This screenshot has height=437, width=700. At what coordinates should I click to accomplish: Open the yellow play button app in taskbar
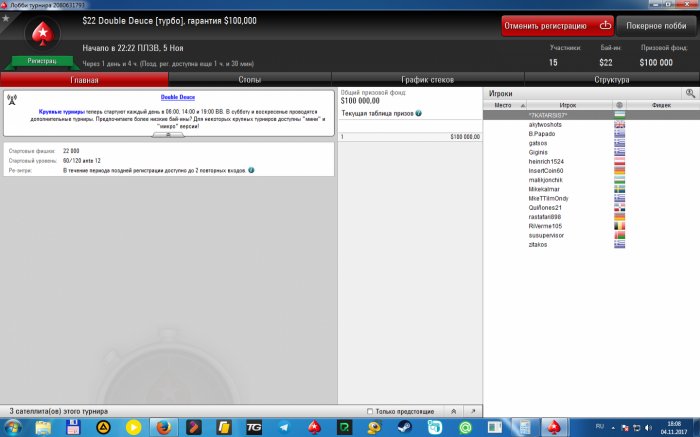coord(133,428)
